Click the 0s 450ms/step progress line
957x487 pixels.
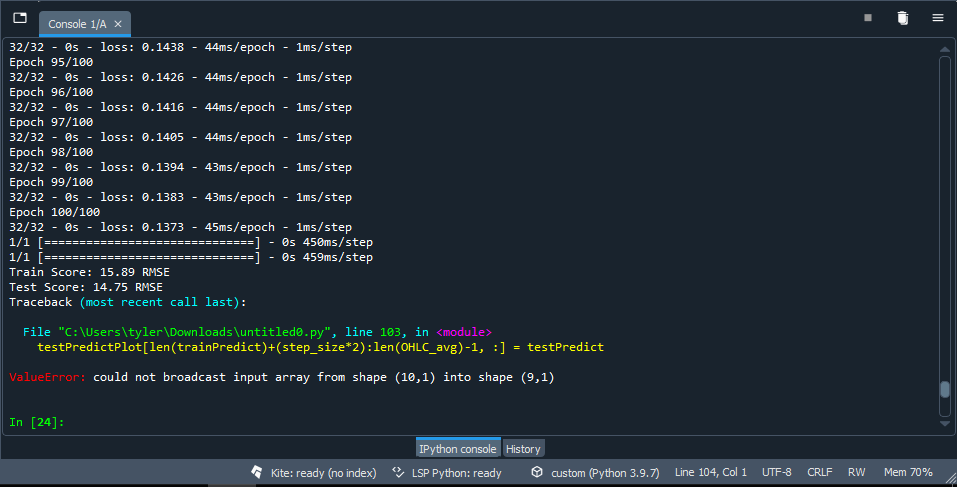coord(190,242)
